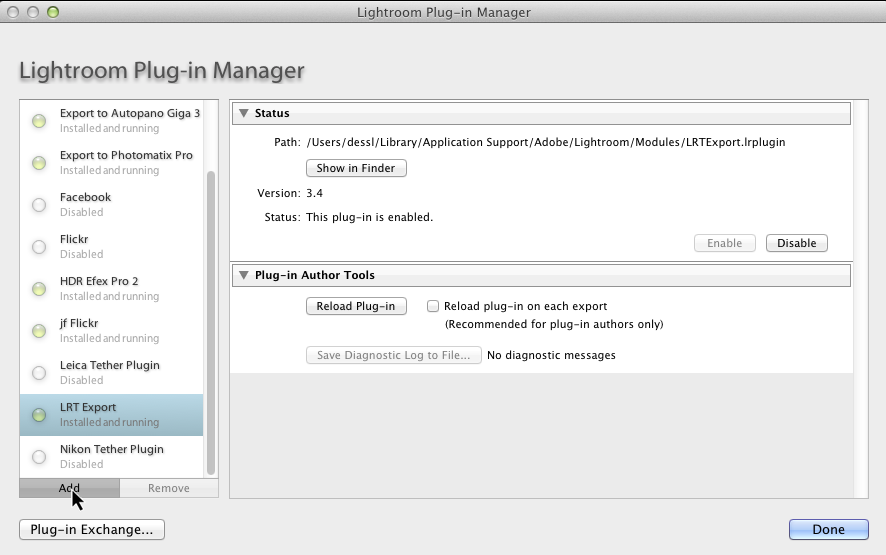Select Export to Photomatix Pro plug-in
Viewport: 886px width, 555px height.
(111, 162)
